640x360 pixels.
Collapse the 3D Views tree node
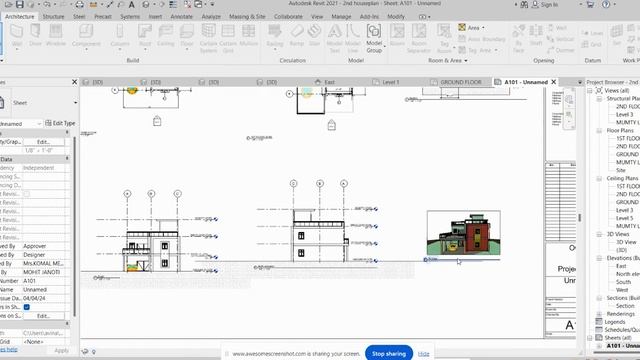pos(599,234)
